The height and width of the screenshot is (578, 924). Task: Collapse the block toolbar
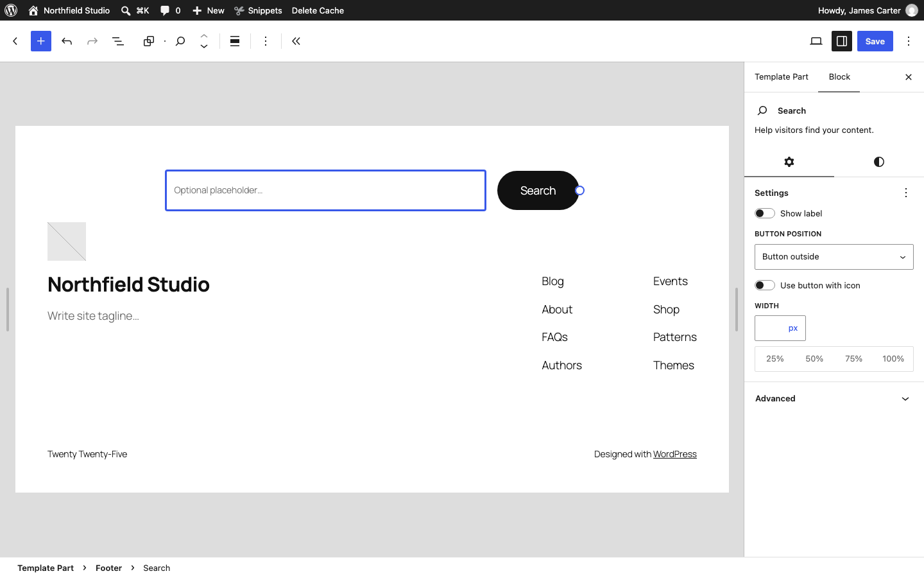(296, 41)
